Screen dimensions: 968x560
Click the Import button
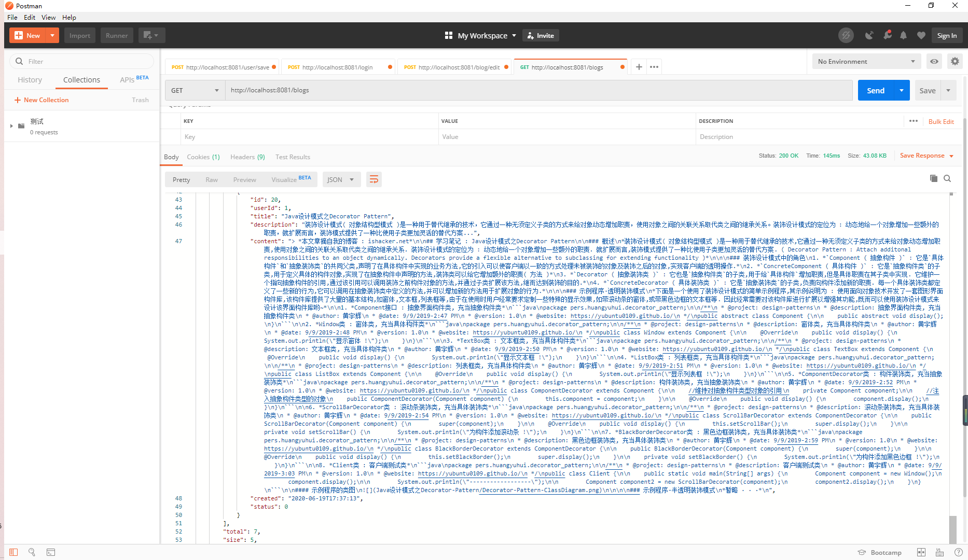(x=80, y=35)
